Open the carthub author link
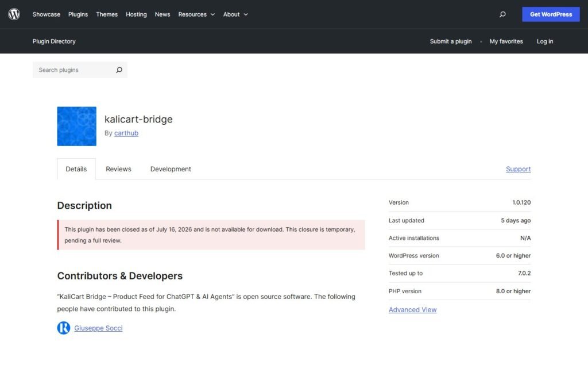This screenshot has width=588, height=368. (x=126, y=133)
